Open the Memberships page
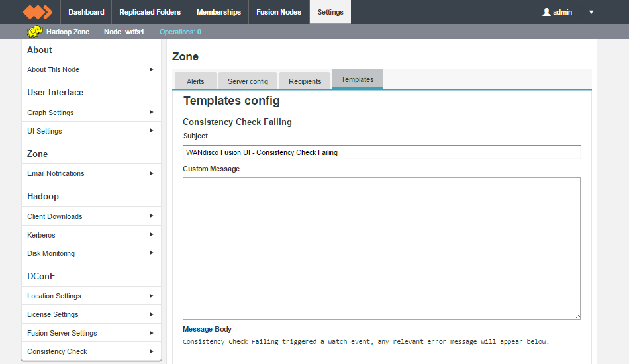This screenshot has width=629, height=364. pyautogui.click(x=218, y=12)
